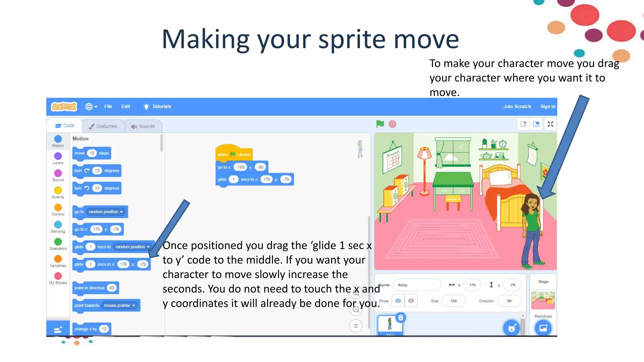Select the Motion block category
The width and height of the screenshot is (644, 362).
pos(58,141)
